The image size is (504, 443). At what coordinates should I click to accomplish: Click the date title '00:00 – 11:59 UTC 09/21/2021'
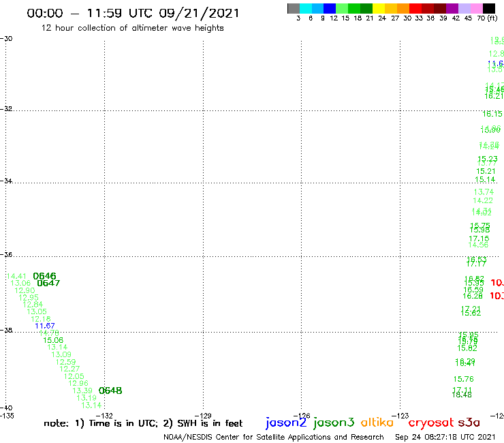click(x=133, y=14)
